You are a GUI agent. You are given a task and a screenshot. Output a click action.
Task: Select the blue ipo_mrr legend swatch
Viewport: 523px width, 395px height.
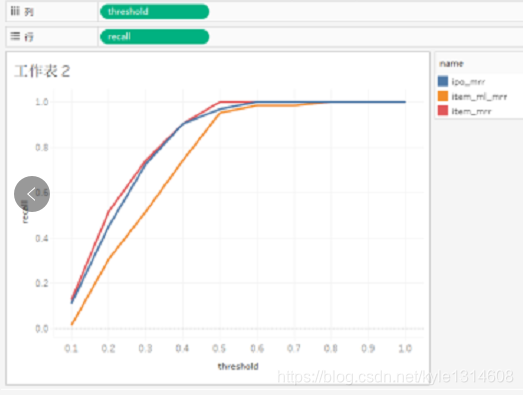(443, 81)
